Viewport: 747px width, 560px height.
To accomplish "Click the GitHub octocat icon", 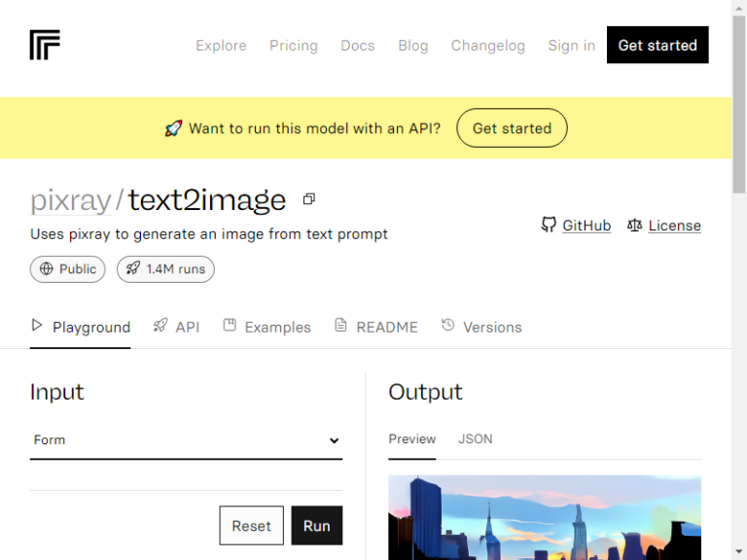I will tap(549, 225).
